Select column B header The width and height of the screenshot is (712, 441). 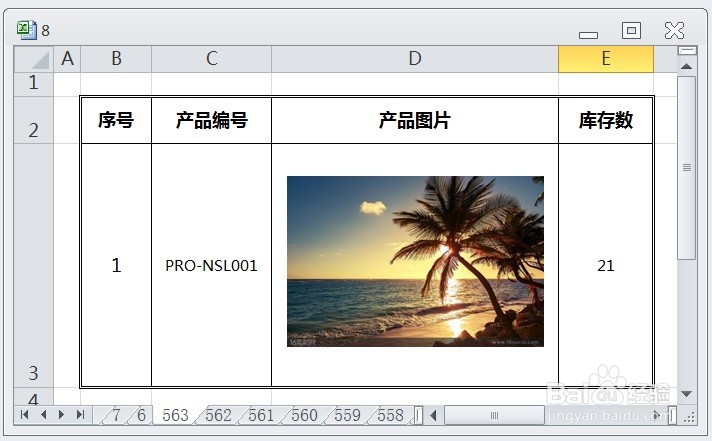click(116, 59)
